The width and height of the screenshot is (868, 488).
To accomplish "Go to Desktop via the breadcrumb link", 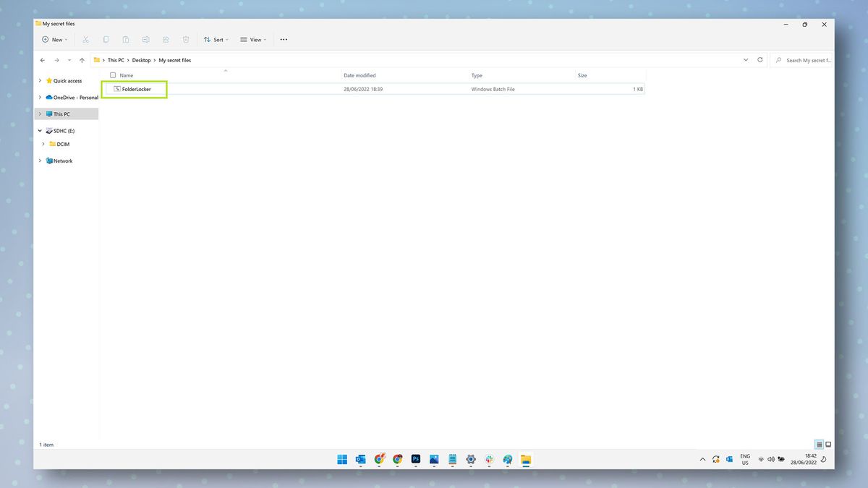I will pos(141,60).
